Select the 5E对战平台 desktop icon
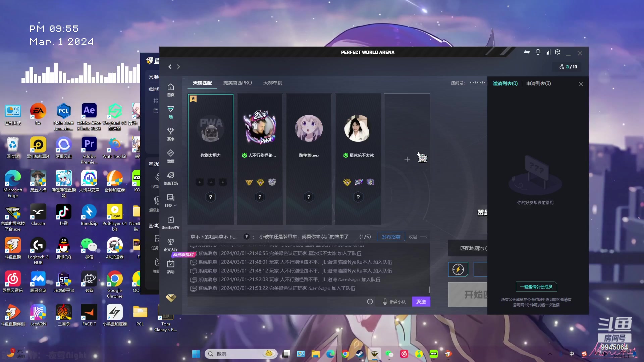Screen dimensions: 644x362 pos(64,282)
